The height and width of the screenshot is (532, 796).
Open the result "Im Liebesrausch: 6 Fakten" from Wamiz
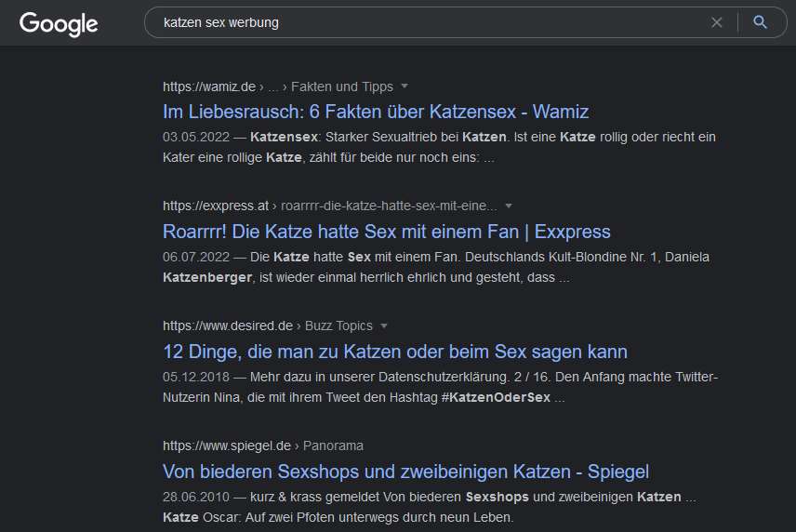coord(375,112)
